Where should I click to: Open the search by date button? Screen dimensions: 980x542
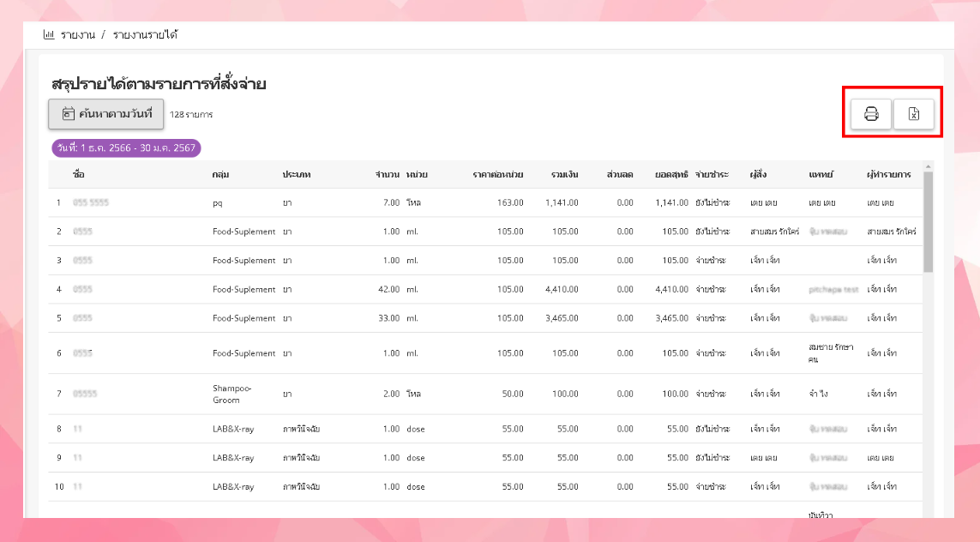(x=106, y=114)
